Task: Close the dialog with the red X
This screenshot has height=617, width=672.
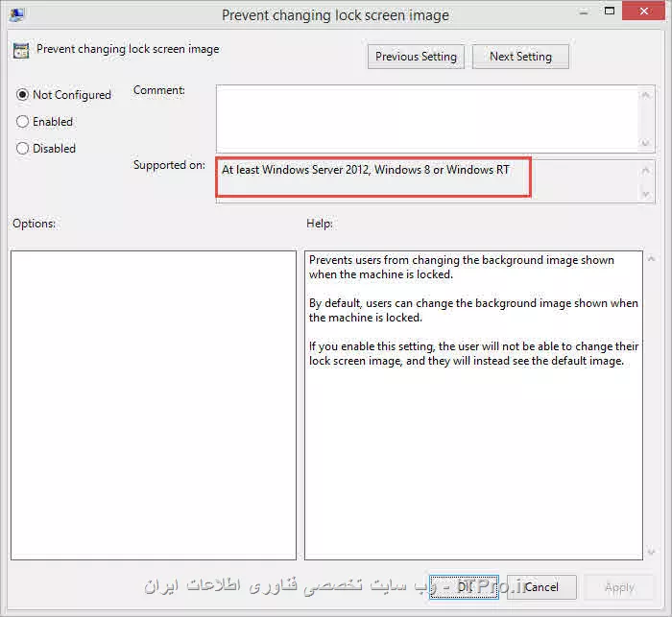Action: point(643,11)
